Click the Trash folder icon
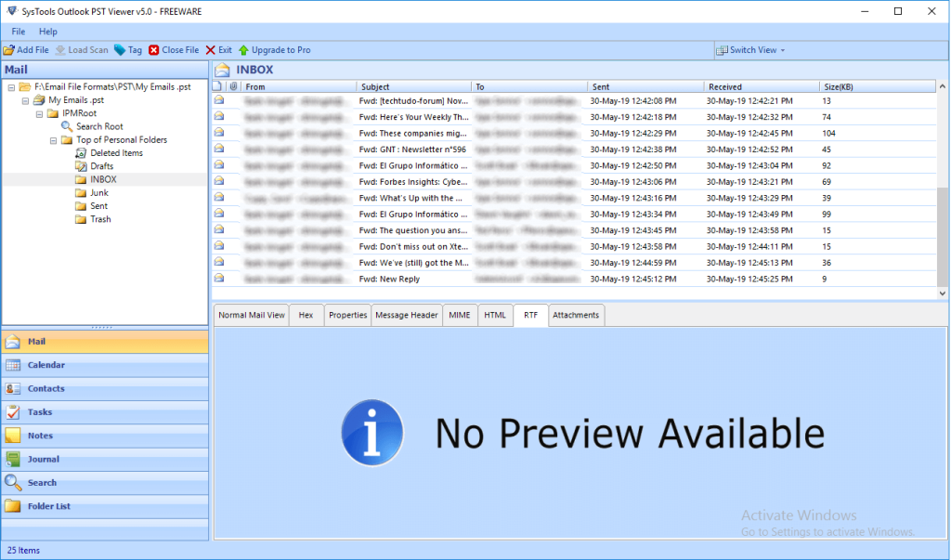 click(x=81, y=219)
